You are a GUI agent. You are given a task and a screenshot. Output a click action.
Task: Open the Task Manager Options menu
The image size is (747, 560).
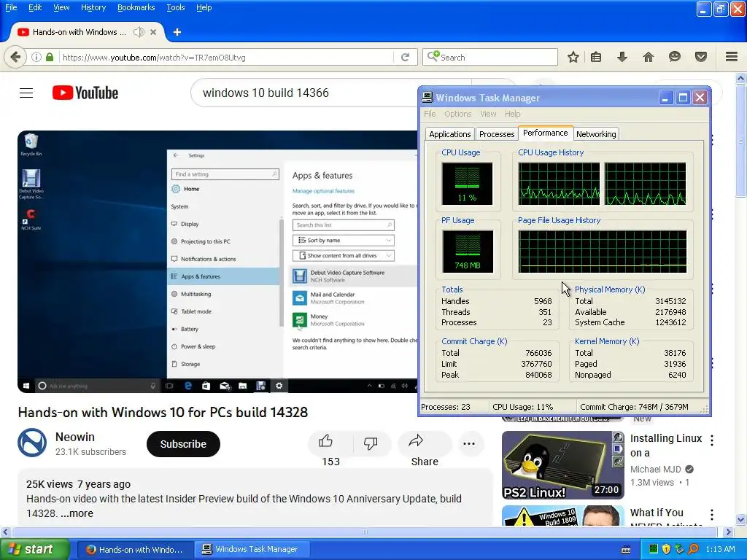pyautogui.click(x=458, y=114)
